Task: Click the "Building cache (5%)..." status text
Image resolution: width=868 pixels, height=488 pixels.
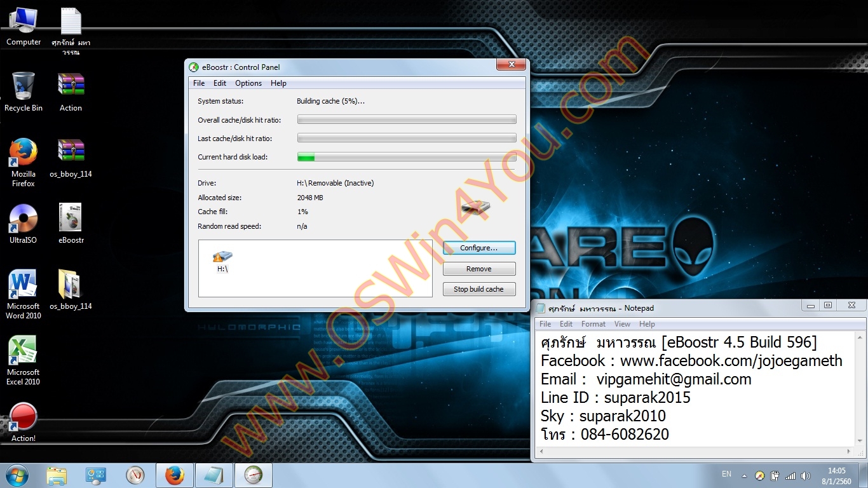Action: (331, 101)
